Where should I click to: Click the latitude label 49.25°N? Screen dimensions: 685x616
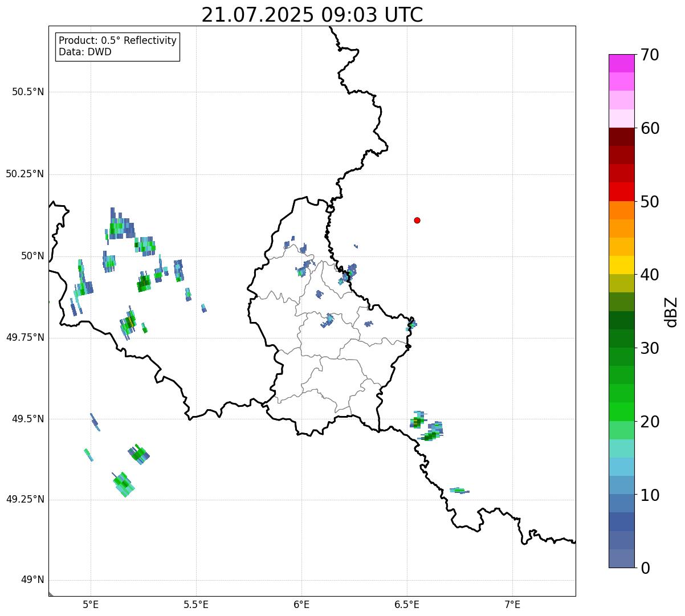(x=25, y=500)
